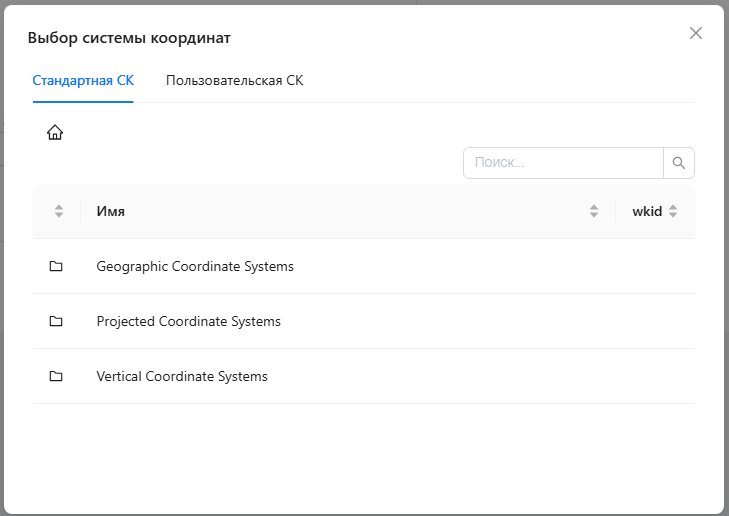Click the down caret in first column sorter
This screenshot has width=729, height=516.
59,215
